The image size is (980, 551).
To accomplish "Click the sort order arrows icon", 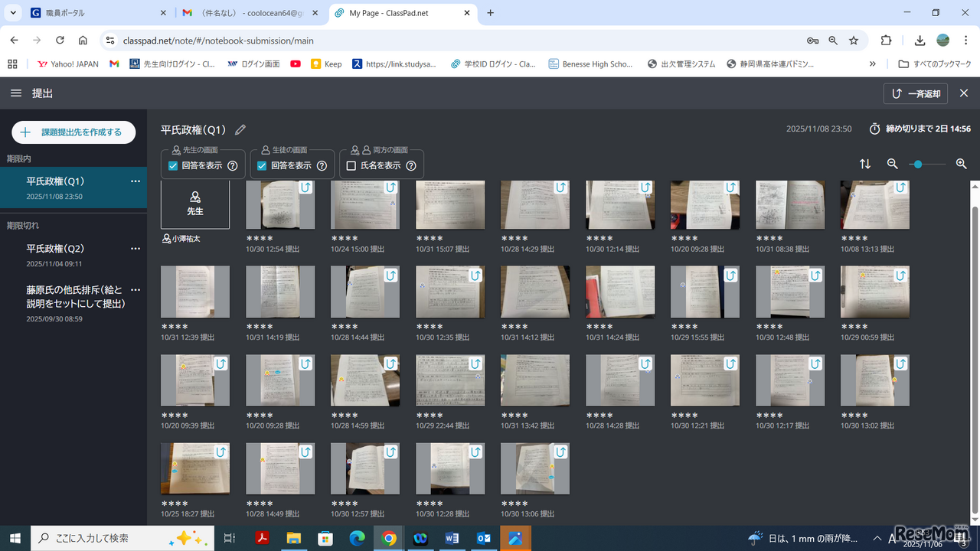I will tap(865, 164).
